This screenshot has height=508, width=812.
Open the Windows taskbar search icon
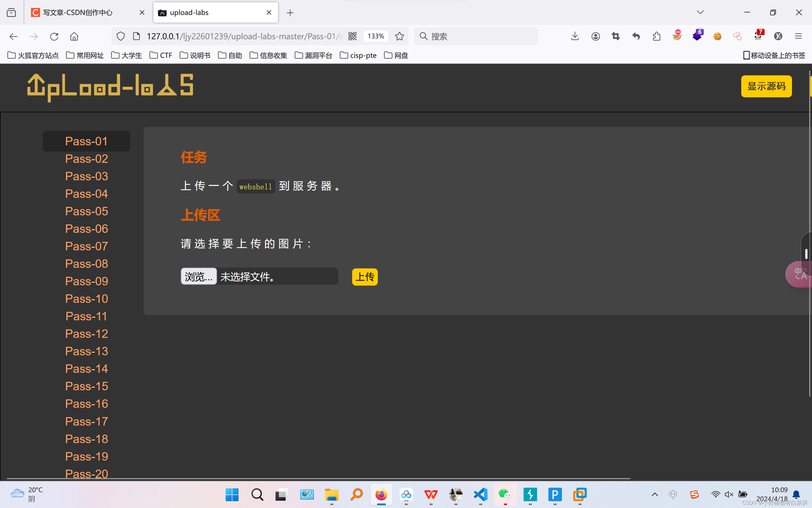[257, 494]
